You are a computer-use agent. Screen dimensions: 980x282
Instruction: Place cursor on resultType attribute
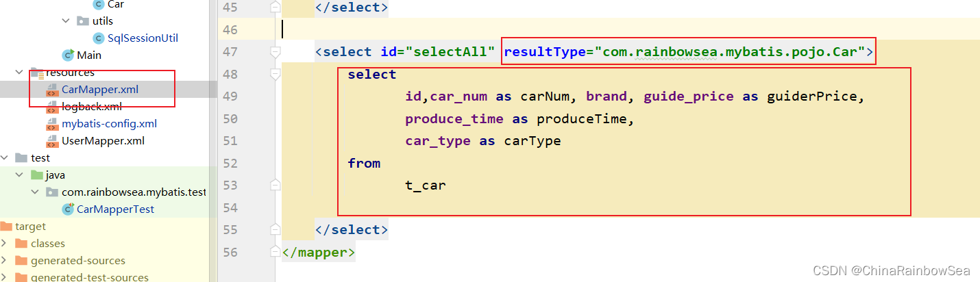tap(545, 52)
